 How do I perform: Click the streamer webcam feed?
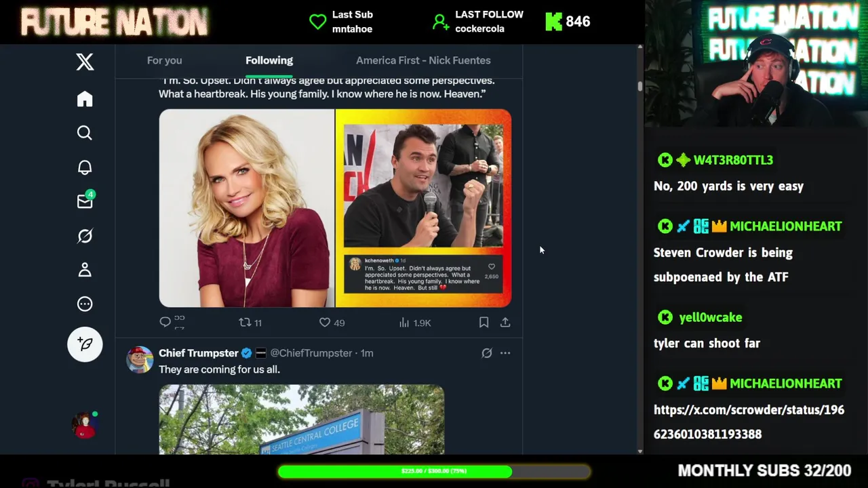coord(756,64)
